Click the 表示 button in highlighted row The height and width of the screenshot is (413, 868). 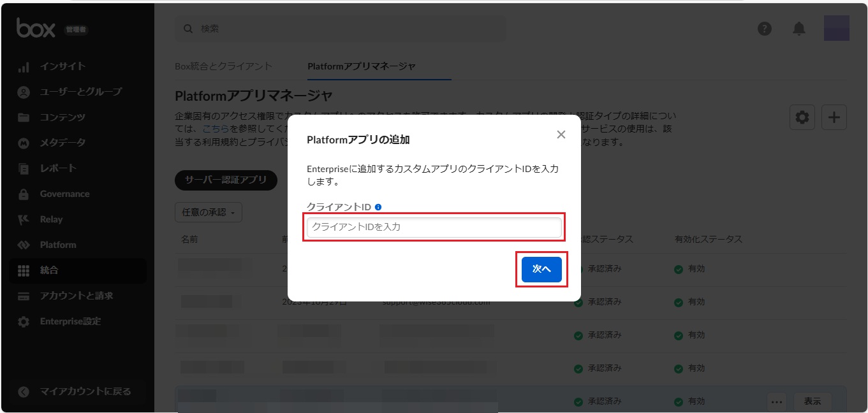point(813,402)
